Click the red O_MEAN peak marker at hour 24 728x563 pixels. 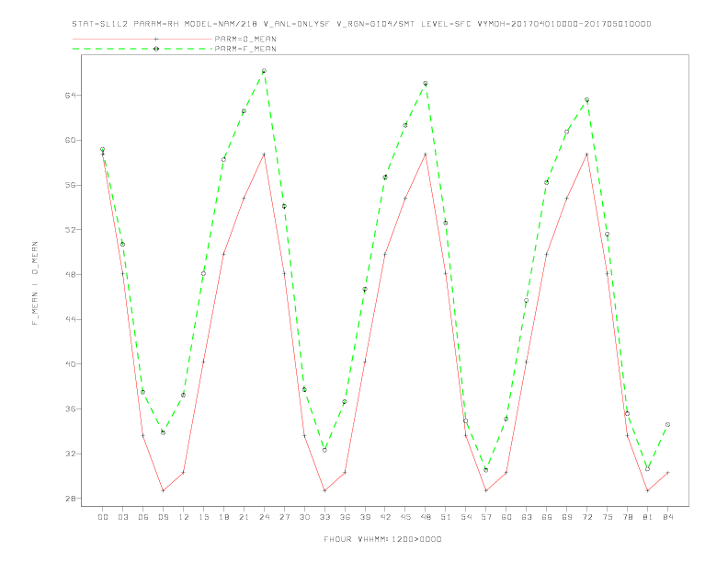coord(264,155)
